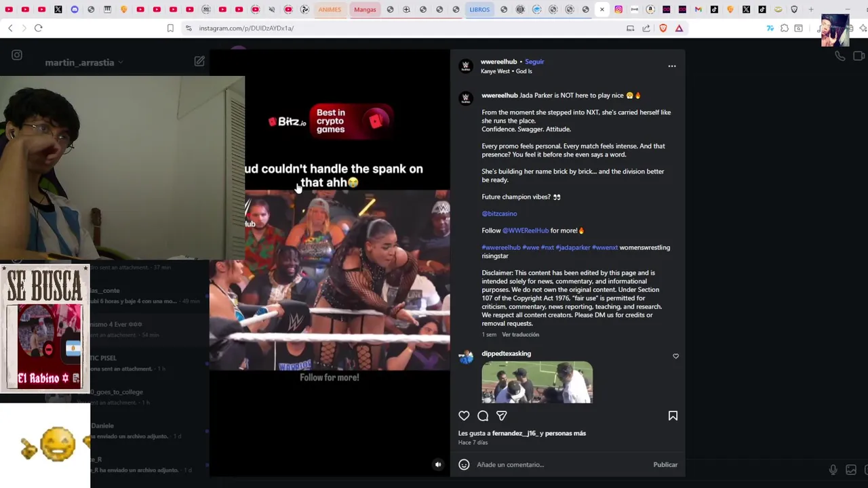Open @WWEReelHub mention link

[526, 230]
